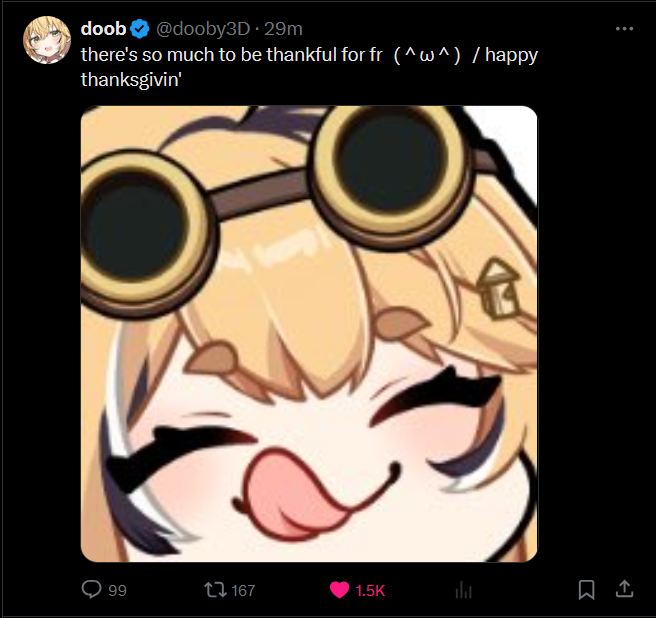Screen dimensions: 656x618
Task: Open the three-dot more options menu
Action: 624,28
